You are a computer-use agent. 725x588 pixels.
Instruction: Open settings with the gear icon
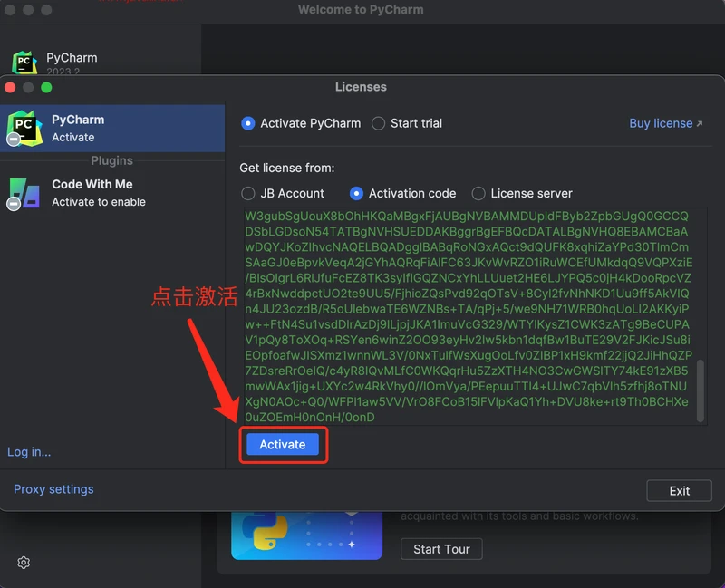[24, 563]
